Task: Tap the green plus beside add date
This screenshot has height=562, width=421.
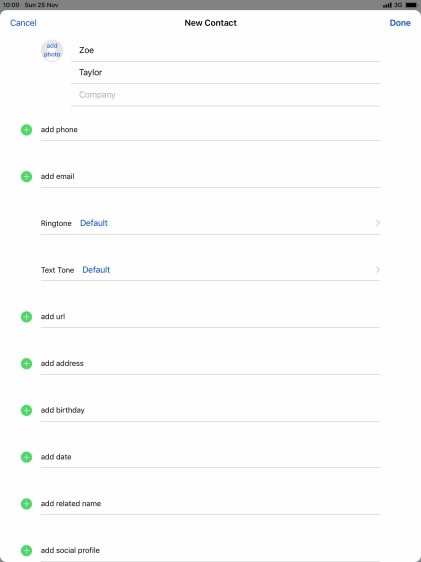Action: click(x=26, y=457)
